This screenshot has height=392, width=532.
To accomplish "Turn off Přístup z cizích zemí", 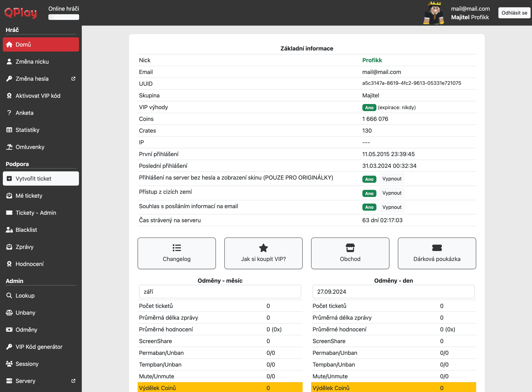I will click(x=392, y=193).
